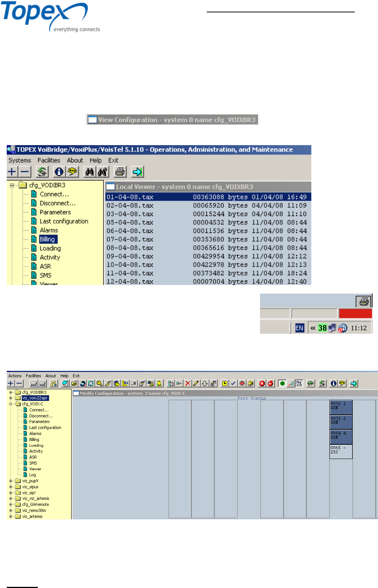Viewport: 378px width, 588px height.
Task: Select Billing in the VoiBridge tree
Action: 47,239
